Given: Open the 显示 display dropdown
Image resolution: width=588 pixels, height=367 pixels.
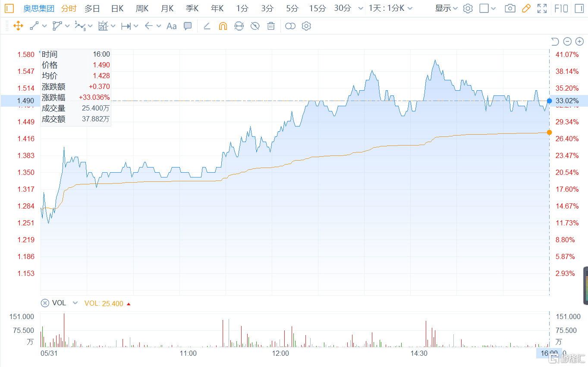Looking at the screenshot, I should [x=446, y=8].
